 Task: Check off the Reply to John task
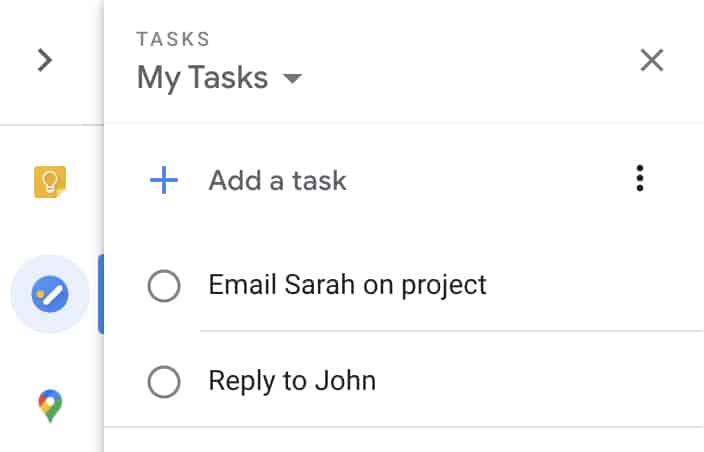click(x=164, y=381)
